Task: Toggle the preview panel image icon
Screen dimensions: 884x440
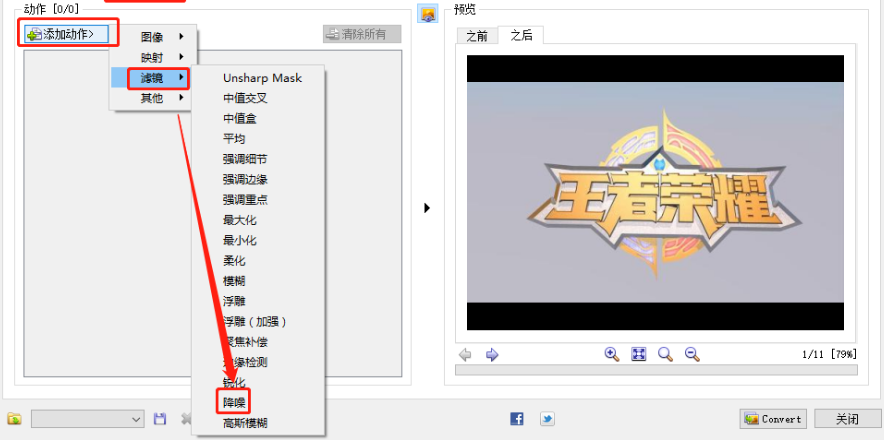Action: click(x=427, y=14)
